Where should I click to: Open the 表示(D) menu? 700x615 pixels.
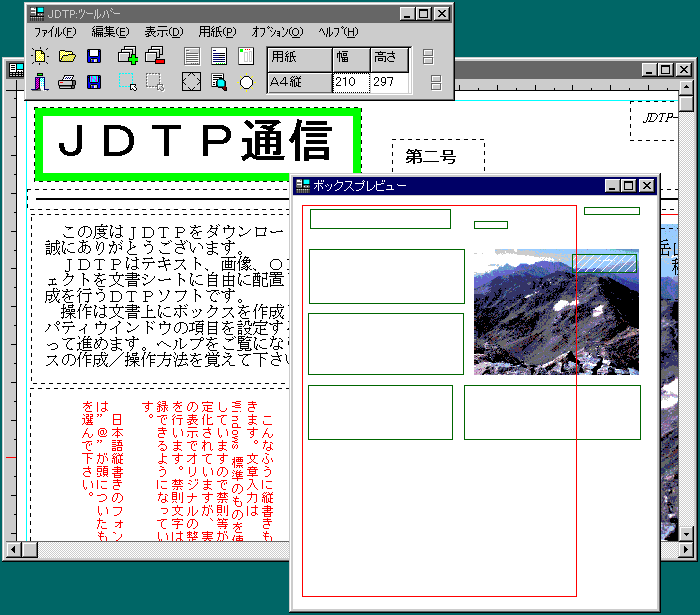pyautogui.click(x=163, y=32)
